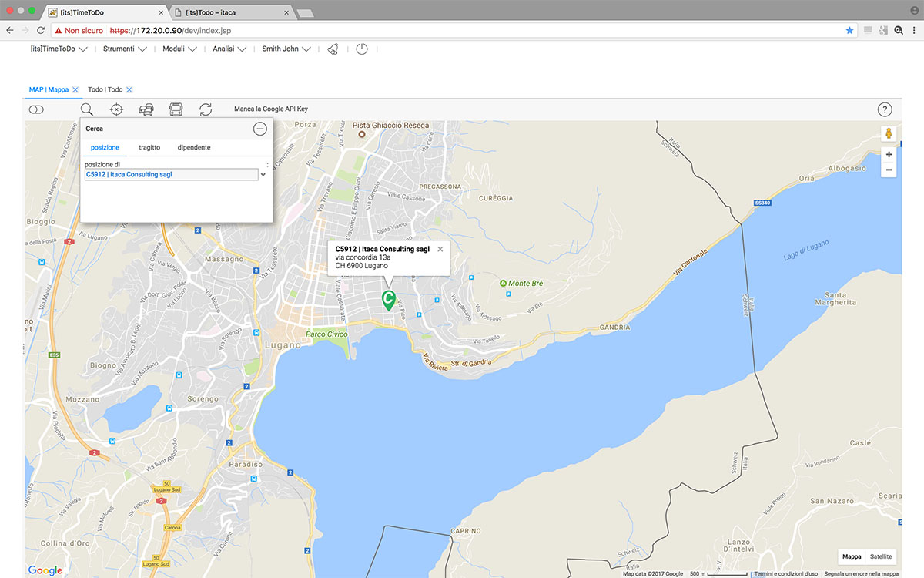Click the Cerca panel title

tap(95, 129)
